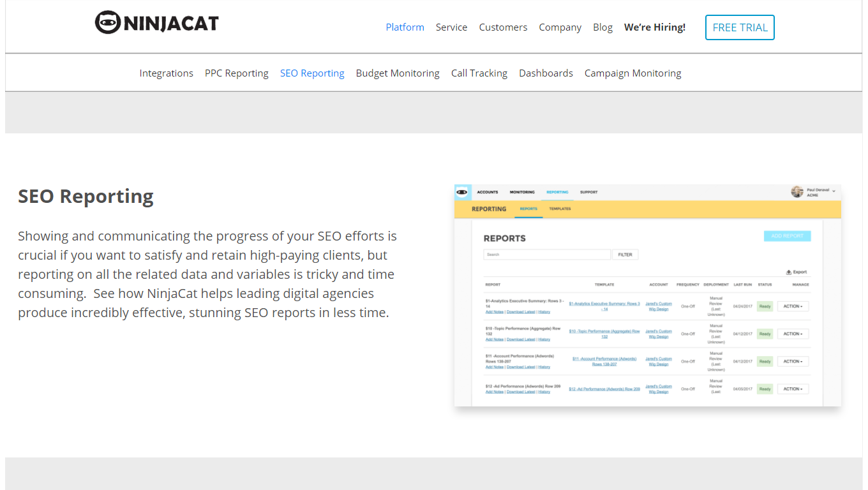Screen dimensions: 868x490
Task: Click Ready status dated 04/24/2017
Action: 765,306
